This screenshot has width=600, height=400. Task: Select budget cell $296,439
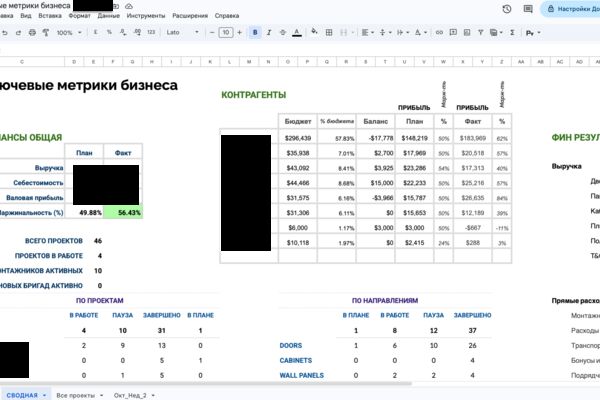point(298,138)
